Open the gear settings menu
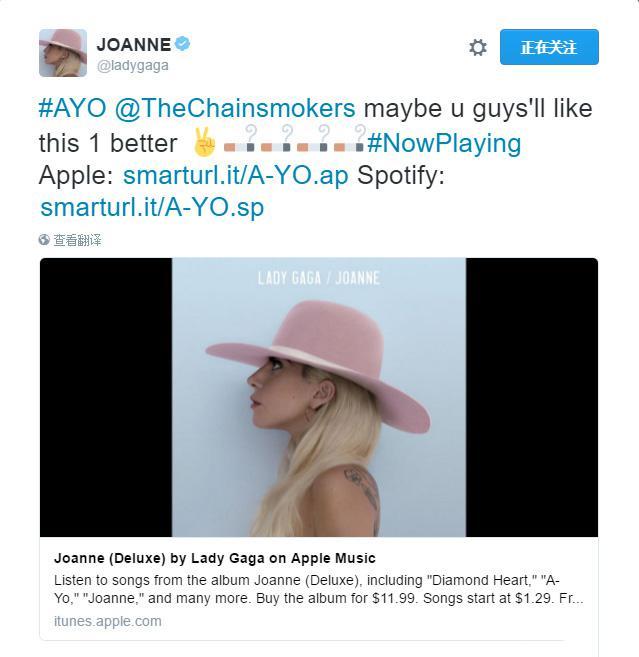This screenshot has width=639, height=657. click(x=478, y=47)
